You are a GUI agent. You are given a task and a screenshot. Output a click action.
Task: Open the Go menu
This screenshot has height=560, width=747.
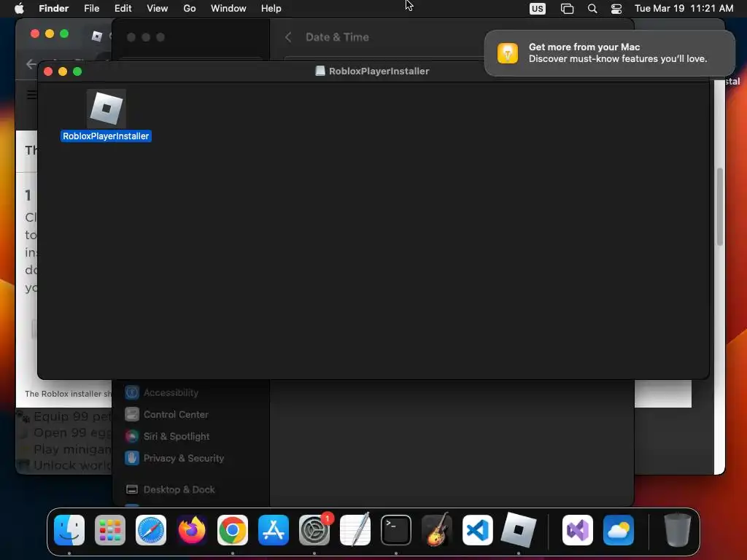click(190, 9)
